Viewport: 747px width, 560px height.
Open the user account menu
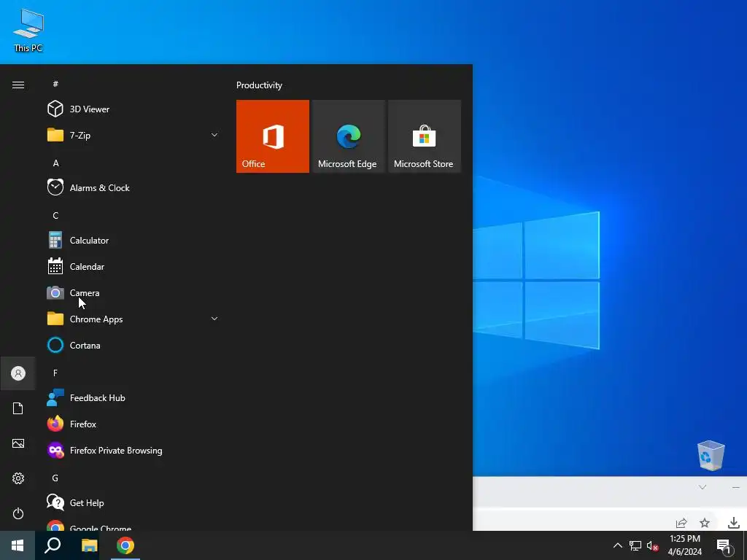pos(18,373)
